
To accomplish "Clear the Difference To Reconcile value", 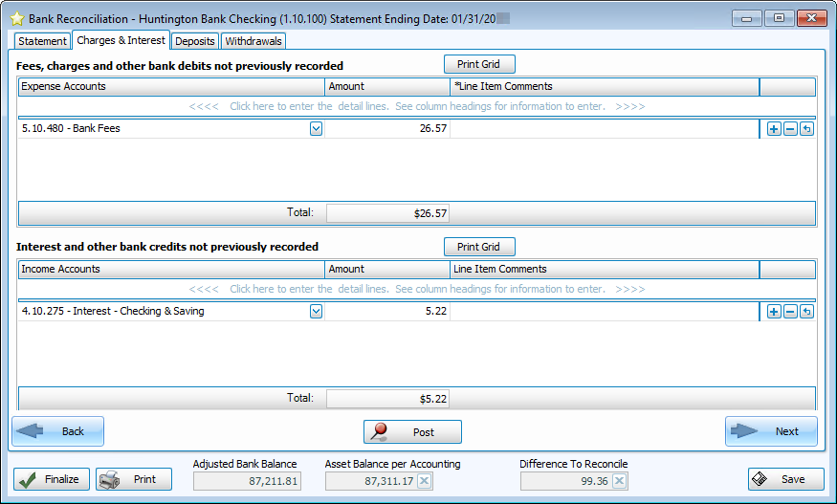I will coord(619,480).
